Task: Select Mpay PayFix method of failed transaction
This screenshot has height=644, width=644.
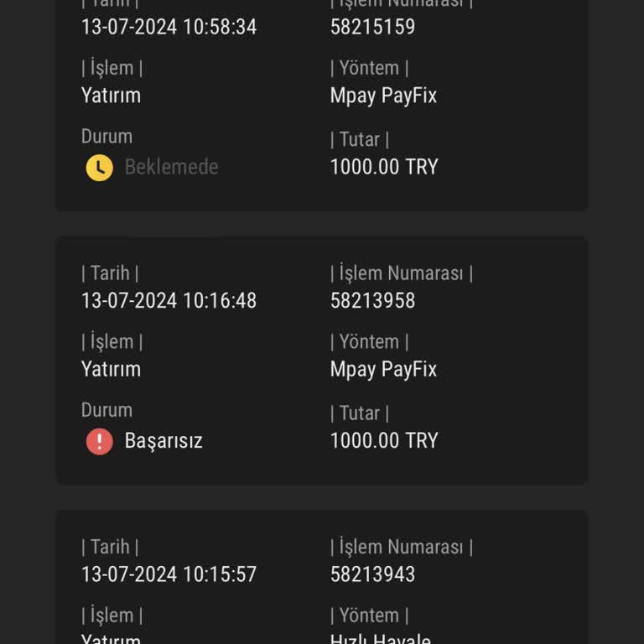Action: tap(383, 369)
